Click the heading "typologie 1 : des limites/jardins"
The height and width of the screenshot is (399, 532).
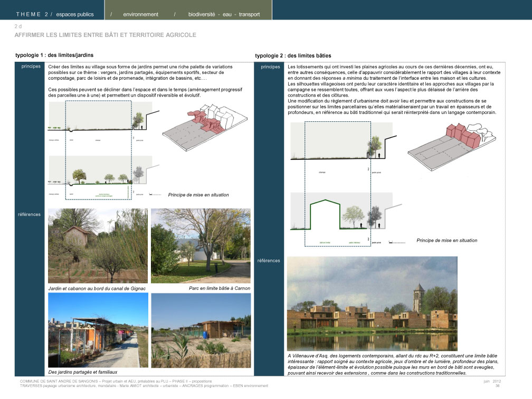coord(54,55)
